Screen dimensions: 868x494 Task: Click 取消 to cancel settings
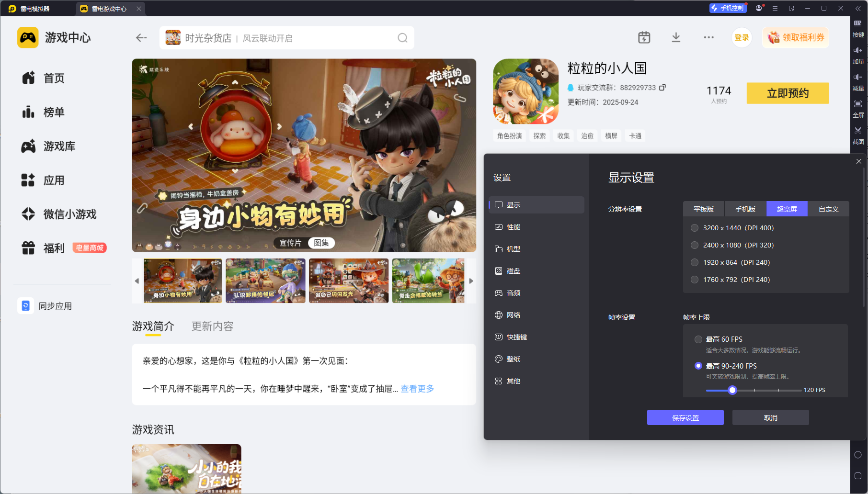coord(771,417)
